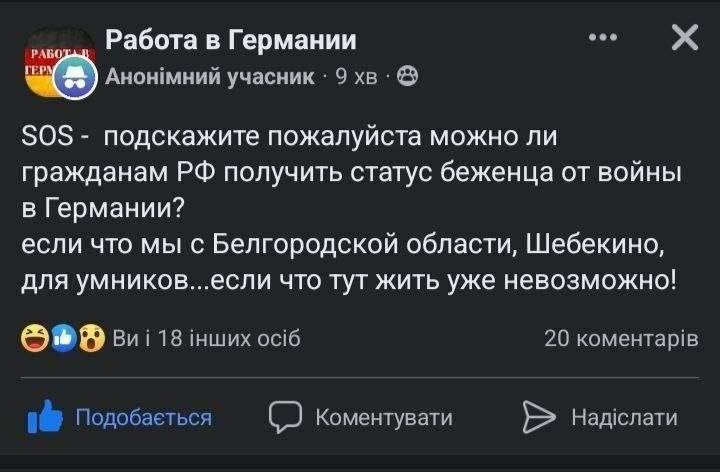Image resolution: width=720 pixels, height=472 pixels.
Task: Click the 9 хв post timestamp
Action: [x=357, y=76]
